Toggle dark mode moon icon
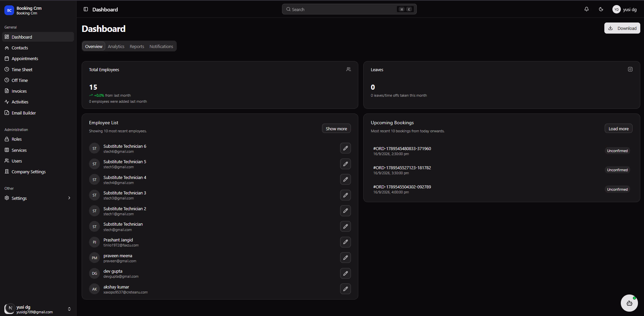This screenshot has height=316, width=644. [x=601, y=9]
